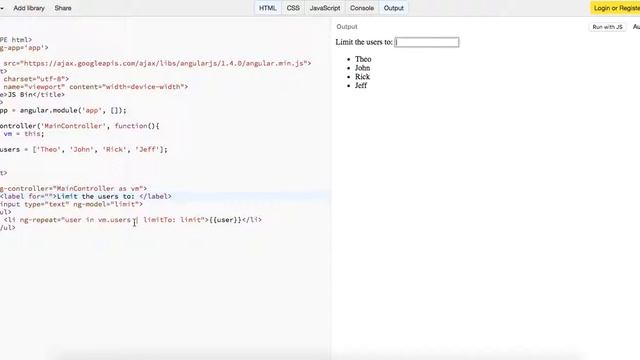640x360 pixels.
Task: Click the Run with JS button
Action: (607, 27)
